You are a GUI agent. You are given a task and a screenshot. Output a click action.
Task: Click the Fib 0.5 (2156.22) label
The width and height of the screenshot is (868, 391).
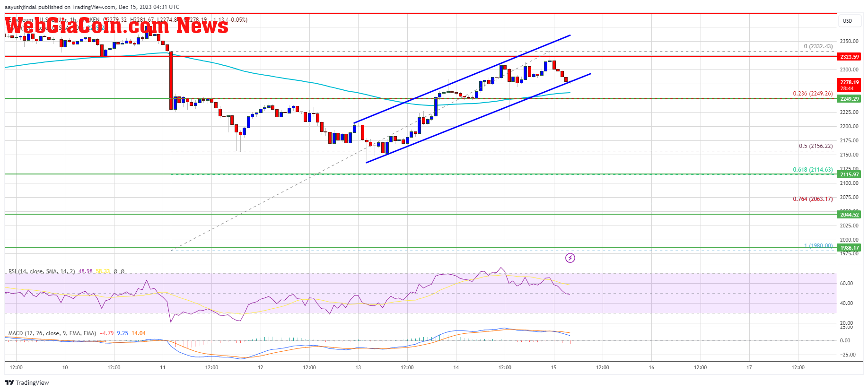[816, 146]
